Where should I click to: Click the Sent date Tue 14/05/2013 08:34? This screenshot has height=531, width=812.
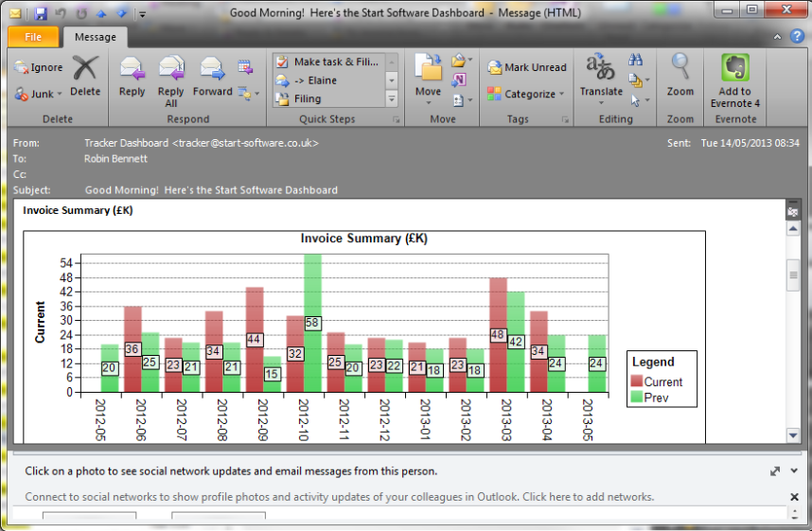pyautogui.click(x=750, y=143)
